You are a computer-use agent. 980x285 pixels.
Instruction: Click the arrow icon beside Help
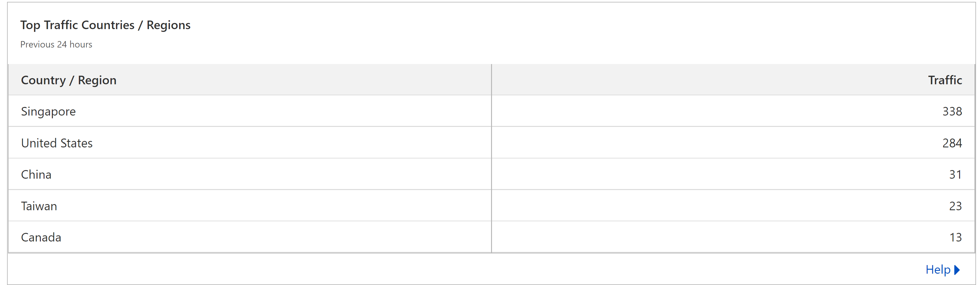coord(957,270)
